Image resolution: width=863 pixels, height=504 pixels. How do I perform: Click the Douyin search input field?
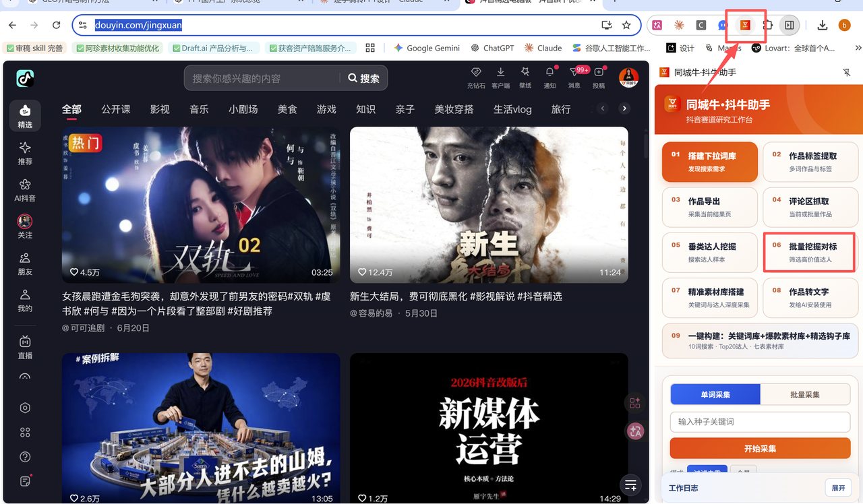262,78
